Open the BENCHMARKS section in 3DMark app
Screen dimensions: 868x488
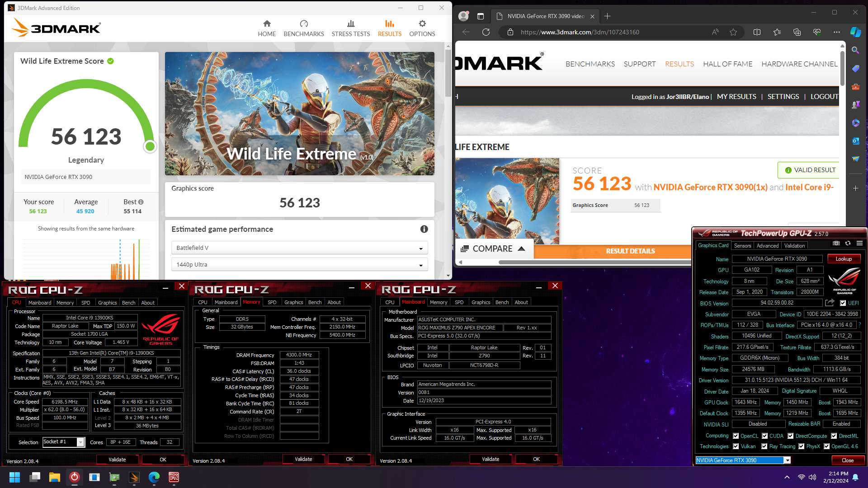pos(304,28)
